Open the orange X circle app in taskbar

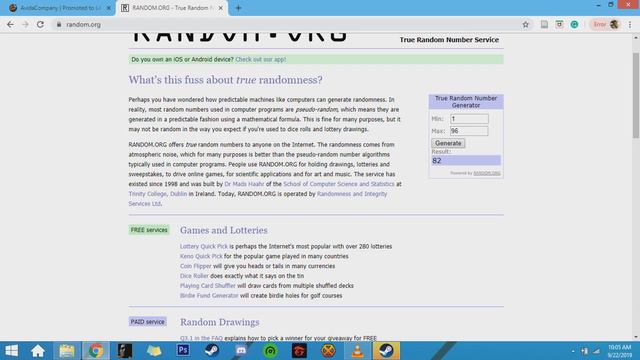[x=328, y=351]
